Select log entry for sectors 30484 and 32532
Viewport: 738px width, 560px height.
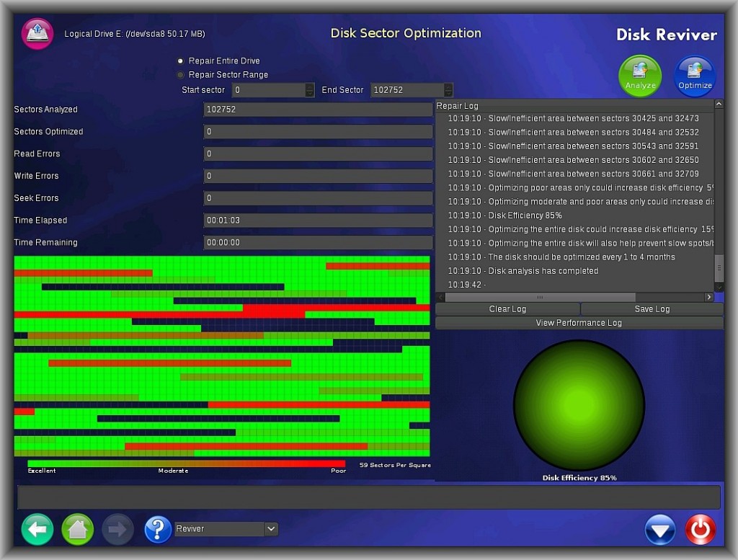click(573, 132)
